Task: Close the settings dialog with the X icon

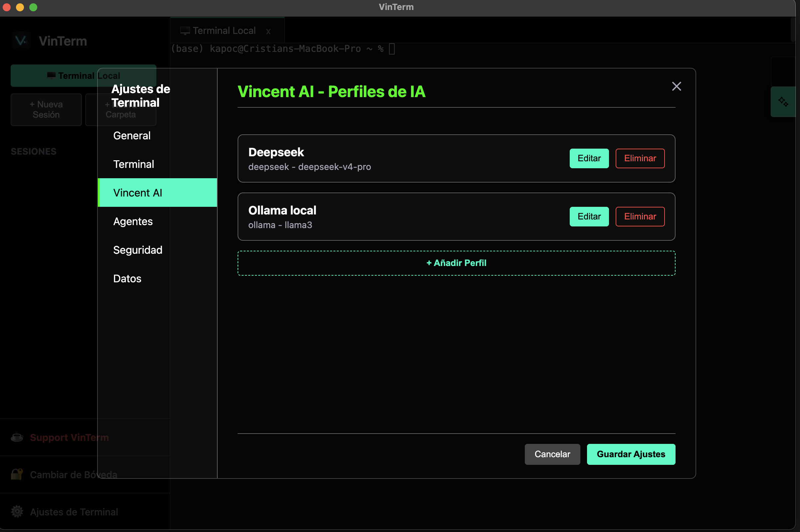Action: coord(677,86)
